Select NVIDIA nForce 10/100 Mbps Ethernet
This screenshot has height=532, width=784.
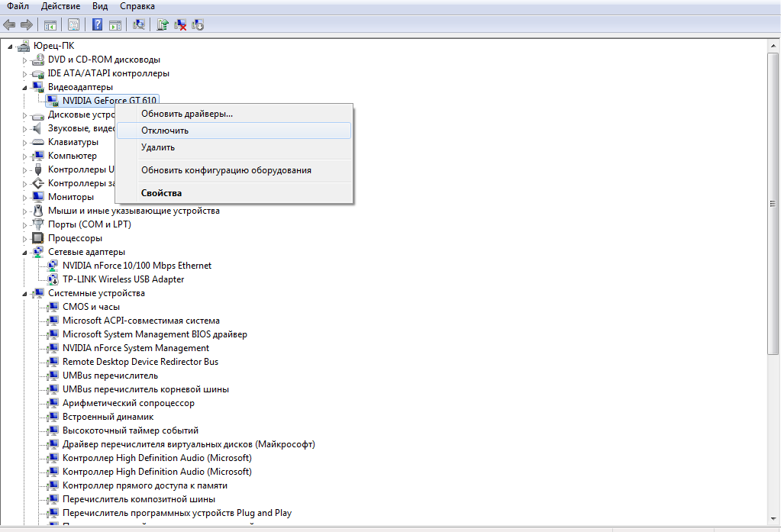point(137,266)
